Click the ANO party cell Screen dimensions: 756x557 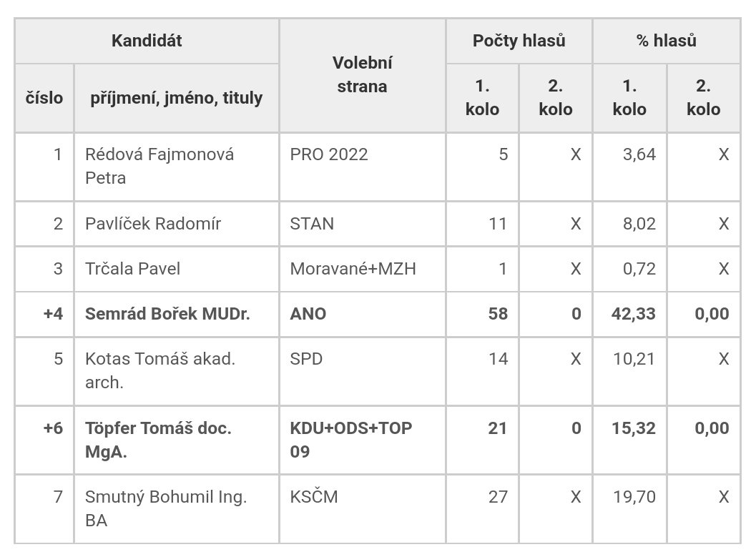tap(308, 313)
